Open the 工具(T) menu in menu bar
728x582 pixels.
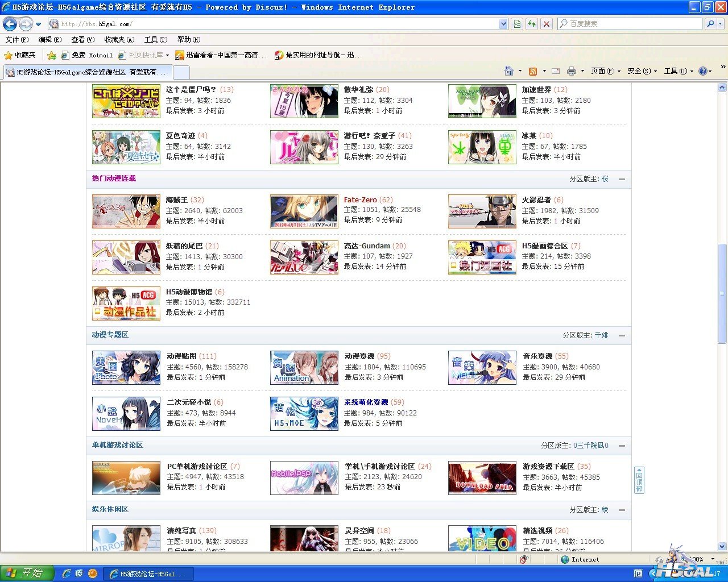point(156,40)
